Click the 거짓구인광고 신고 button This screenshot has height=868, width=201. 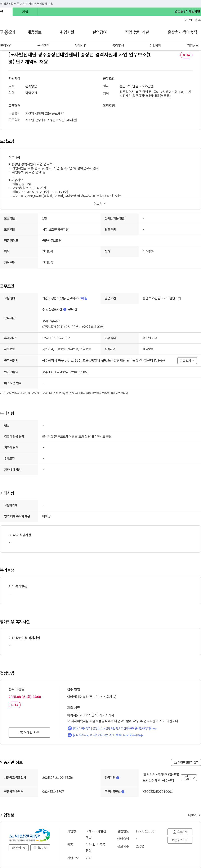186,762
